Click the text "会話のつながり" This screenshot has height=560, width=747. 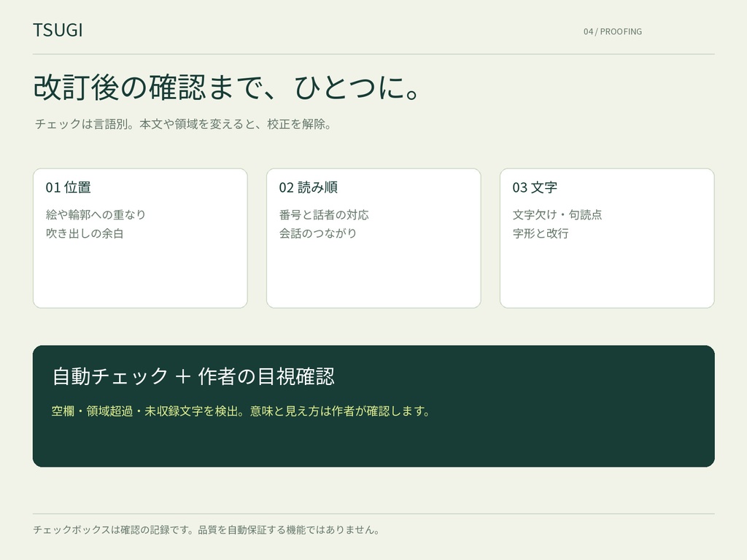click(318, 233)
